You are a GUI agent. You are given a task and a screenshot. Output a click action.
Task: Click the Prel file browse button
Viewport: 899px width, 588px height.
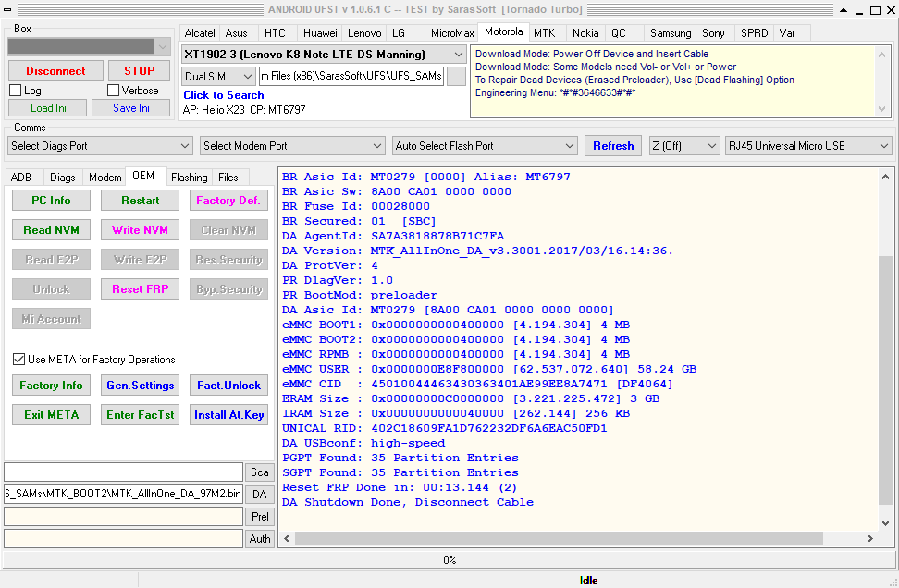click(260, 517)
